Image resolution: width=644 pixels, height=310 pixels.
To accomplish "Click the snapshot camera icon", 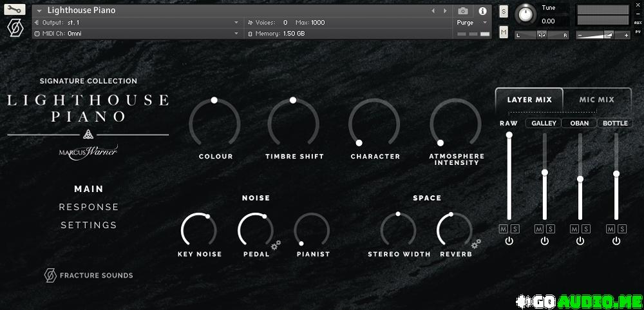I will 462,11.
